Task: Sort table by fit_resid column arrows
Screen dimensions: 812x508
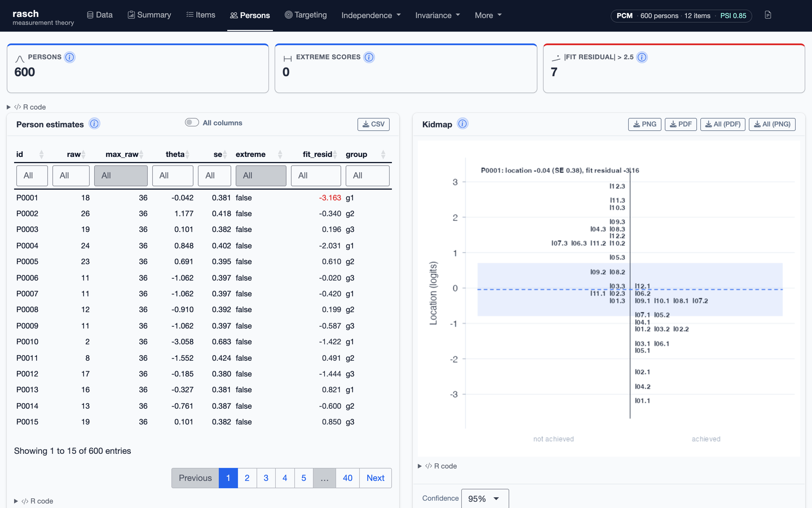Action: click(x=335, y=155)
